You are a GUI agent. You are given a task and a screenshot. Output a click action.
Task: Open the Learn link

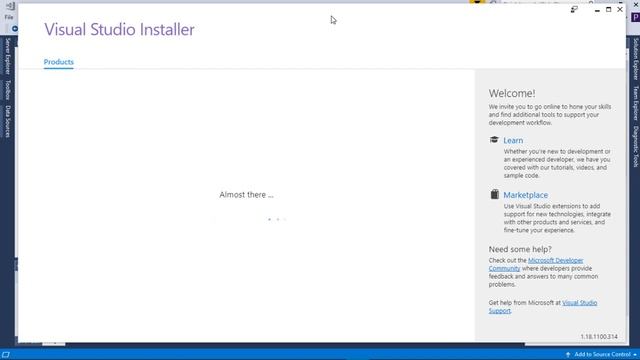coord(513,140)
